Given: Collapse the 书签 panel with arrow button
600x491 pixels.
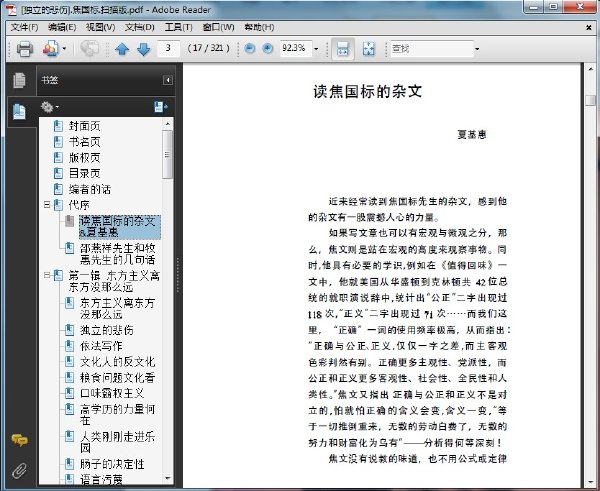Looking at the screenshot, I should click(168, 80).
